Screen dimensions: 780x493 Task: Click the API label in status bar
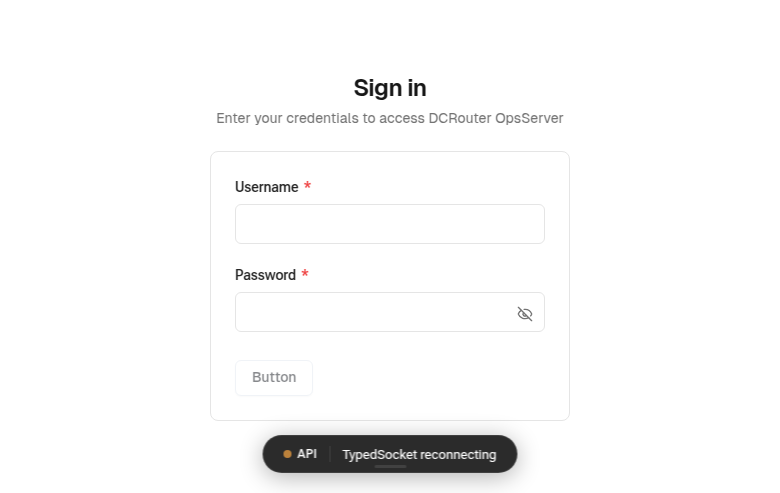307,454
